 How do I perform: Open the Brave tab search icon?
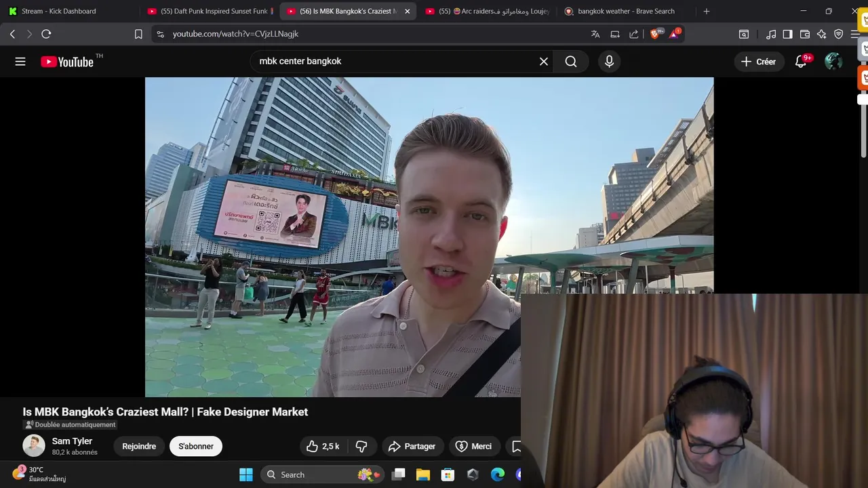click(744, 34)
